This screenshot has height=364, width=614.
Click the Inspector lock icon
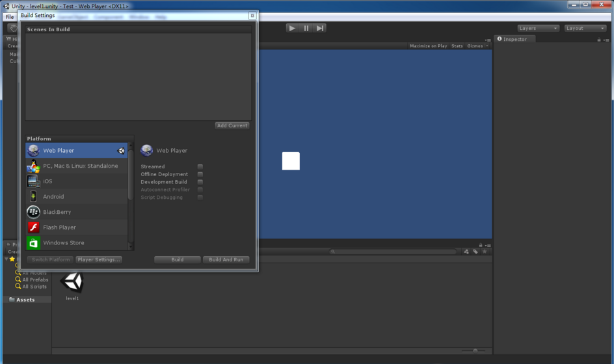[599, 40]
